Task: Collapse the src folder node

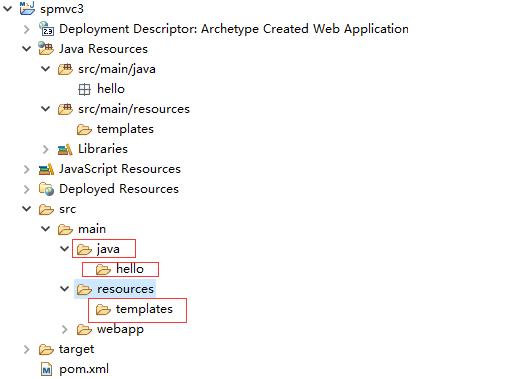Action: 26,209
